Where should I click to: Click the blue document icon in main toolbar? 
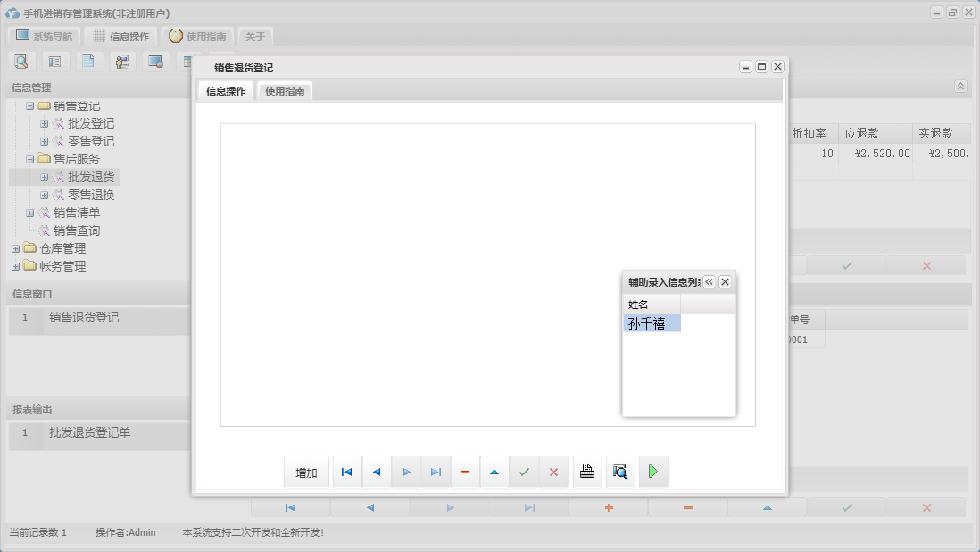click(88, 62)
